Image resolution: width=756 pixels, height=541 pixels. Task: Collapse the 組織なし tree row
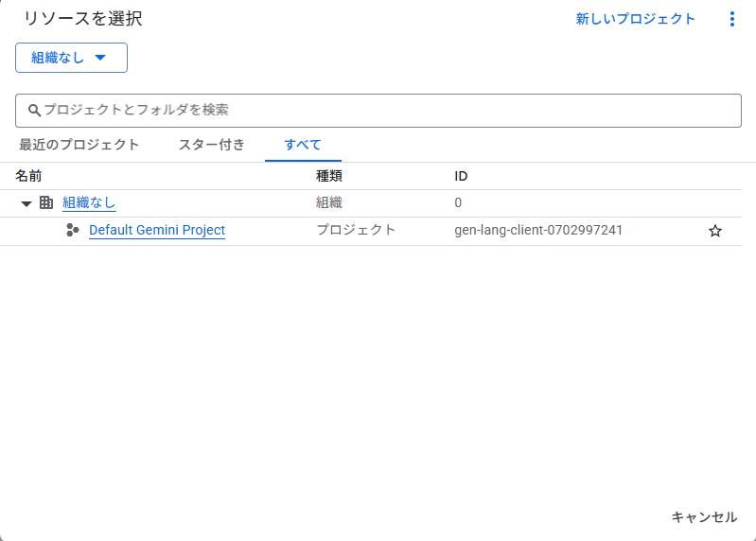[26, 203]
